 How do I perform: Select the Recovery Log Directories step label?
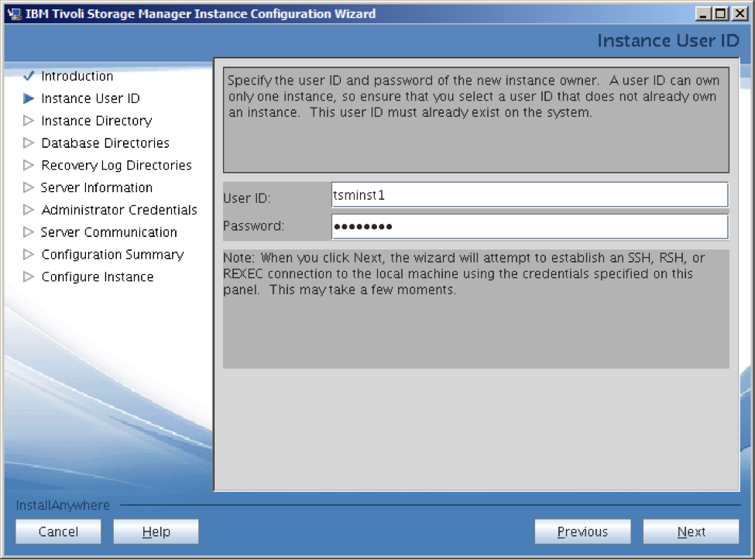click(x=116, y=165)
